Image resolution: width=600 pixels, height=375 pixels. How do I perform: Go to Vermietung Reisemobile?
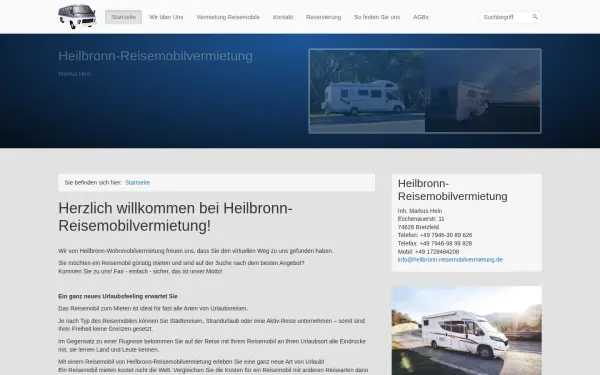[228, 17]
